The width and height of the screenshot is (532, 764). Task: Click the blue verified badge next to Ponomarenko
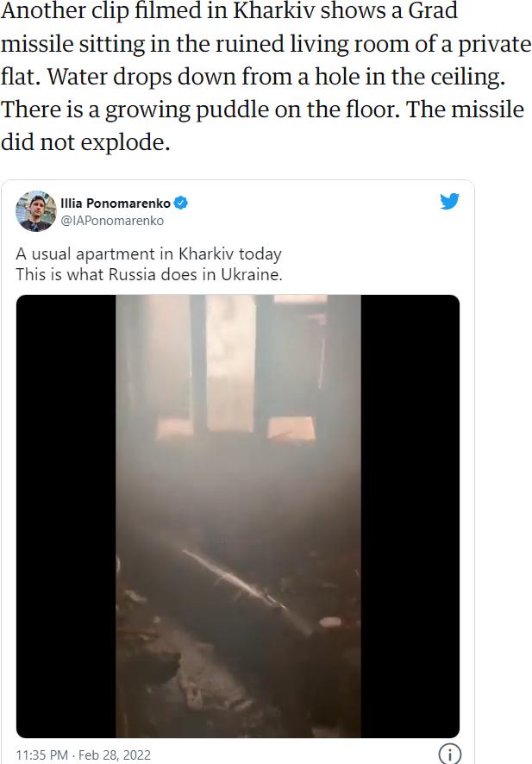pos(181,203)
